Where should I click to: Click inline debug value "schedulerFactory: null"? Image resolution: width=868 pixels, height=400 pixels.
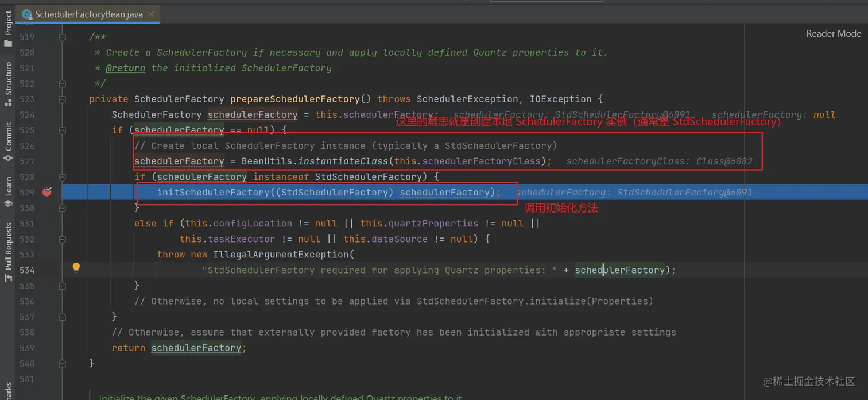[x=773, y=114]
